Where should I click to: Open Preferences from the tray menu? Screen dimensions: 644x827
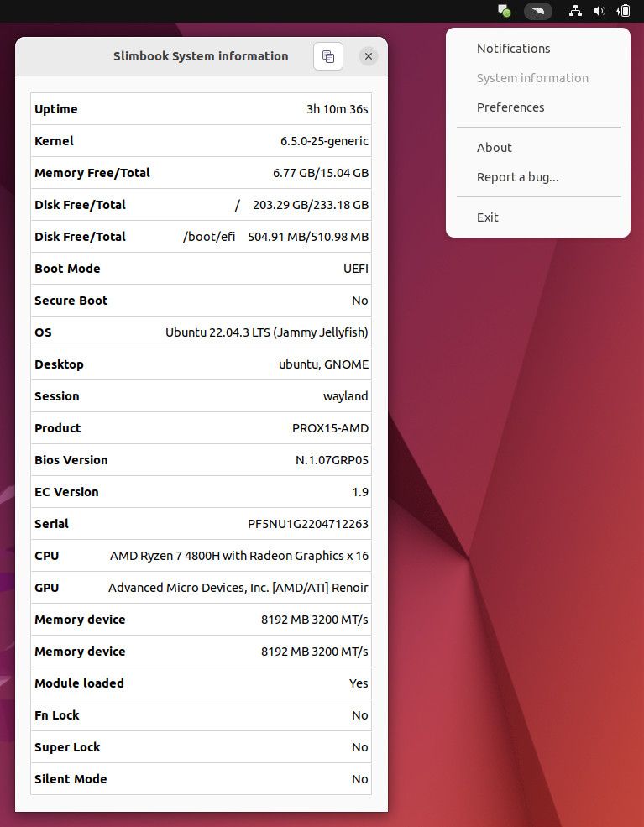point(510,107)
